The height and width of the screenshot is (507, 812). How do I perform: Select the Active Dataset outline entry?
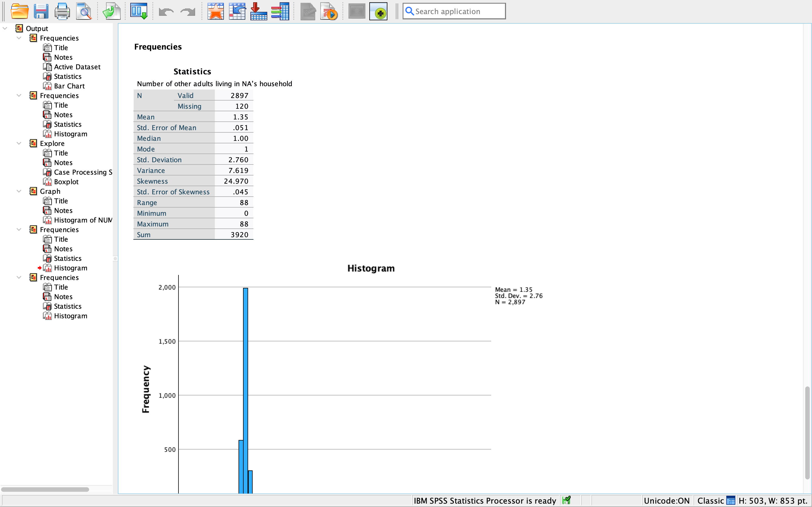[x=77, y=67]
